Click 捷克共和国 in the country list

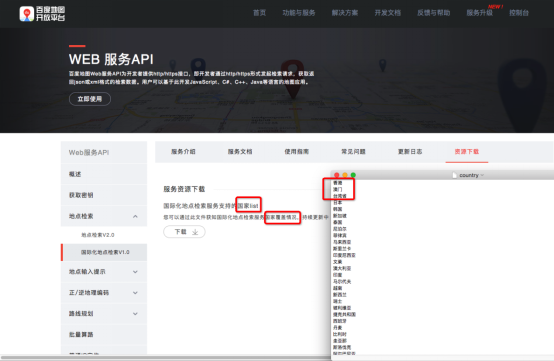(344, 314)
